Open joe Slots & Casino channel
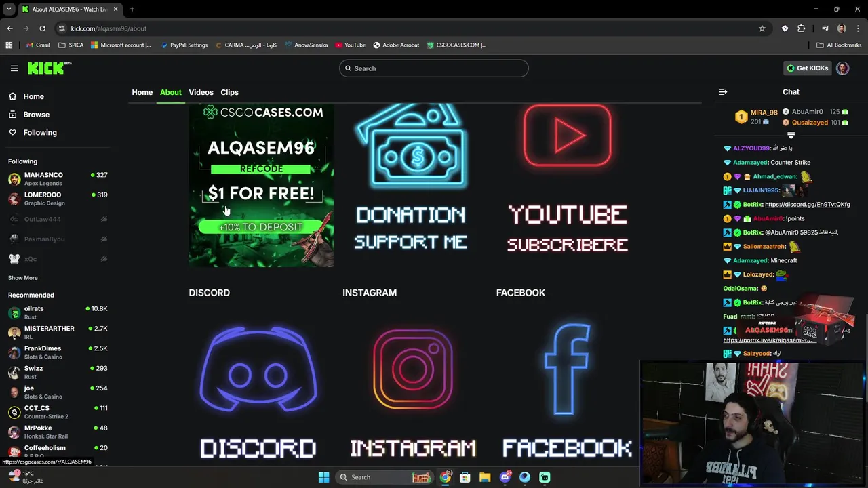The height and width of the screenshot is (488, 868). 58,392
